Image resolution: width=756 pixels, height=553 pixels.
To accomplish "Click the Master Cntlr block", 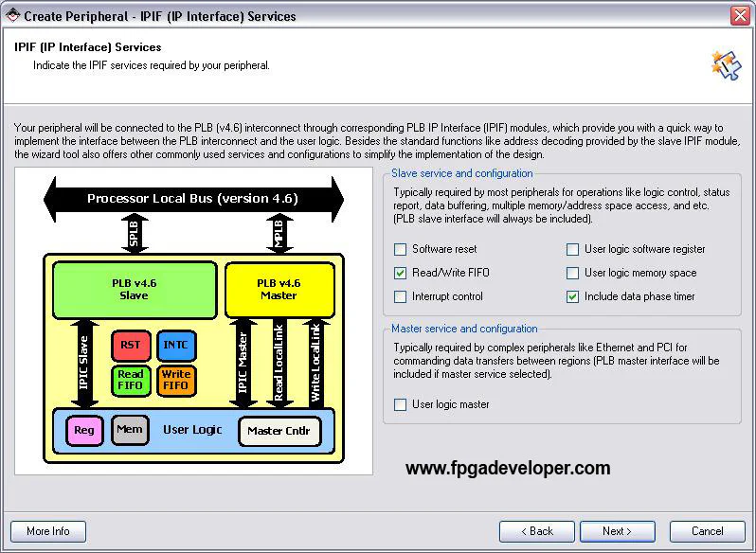I will pos(279,432).
